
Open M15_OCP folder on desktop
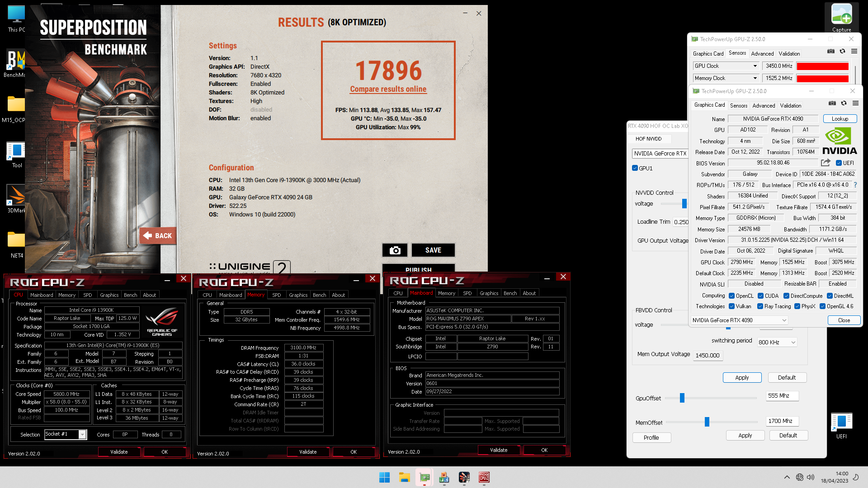click(15, 109)
